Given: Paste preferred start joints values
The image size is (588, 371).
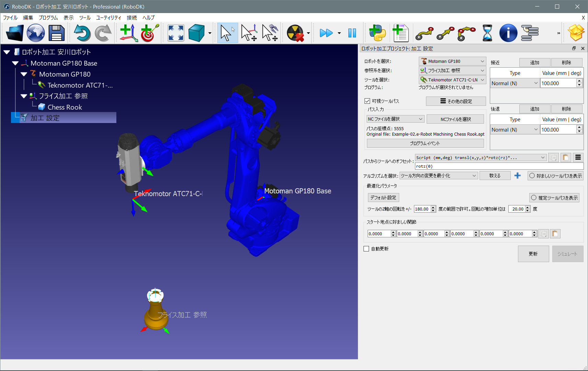Looking at the screenshot, I should coord(555,234).
